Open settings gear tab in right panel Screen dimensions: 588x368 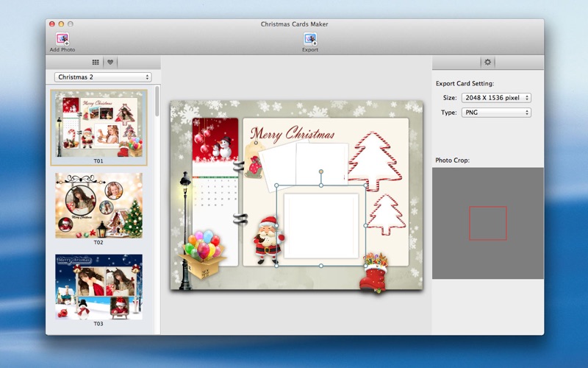[487, 63]
